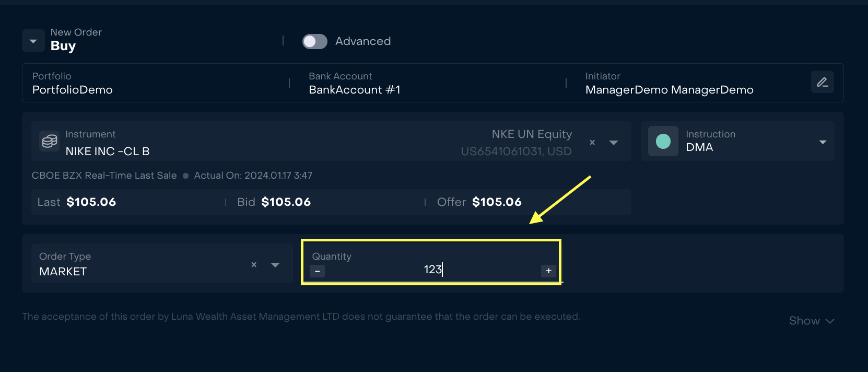Expand the Order Type dropdown arrow
This screenshot has height=372, width=868.
tap(275, 265)
